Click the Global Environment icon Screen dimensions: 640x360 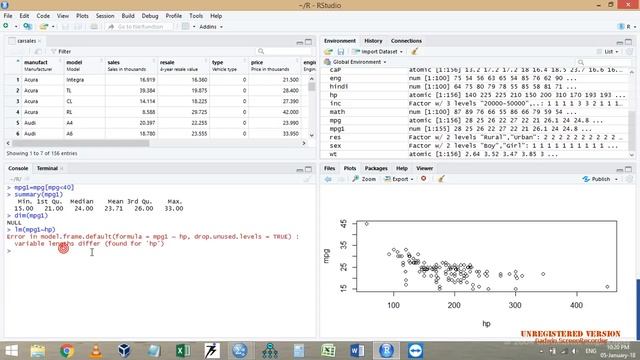(327, 62)
